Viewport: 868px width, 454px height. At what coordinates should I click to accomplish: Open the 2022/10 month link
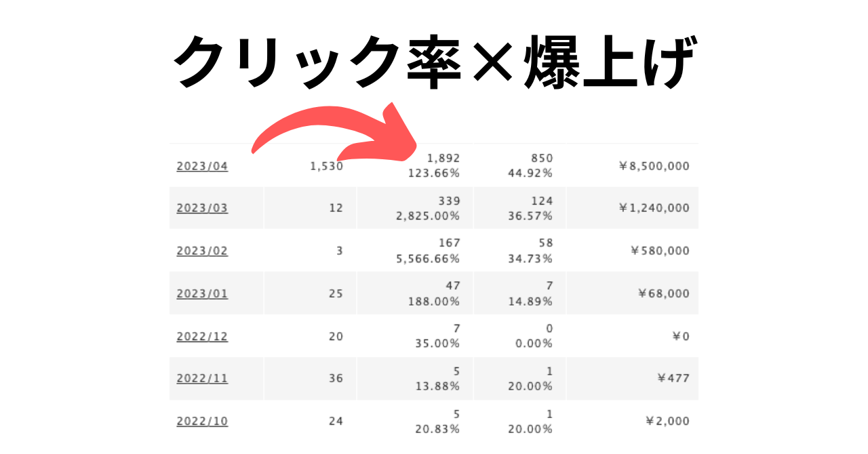[202, 421]
